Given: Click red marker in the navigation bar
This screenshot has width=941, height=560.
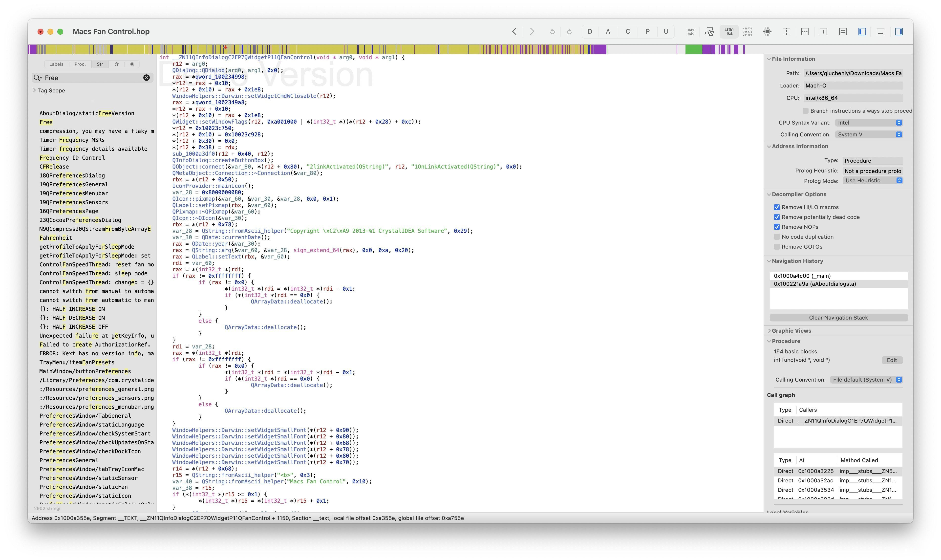Looking at the screenshot, I should tap(225, 47).
